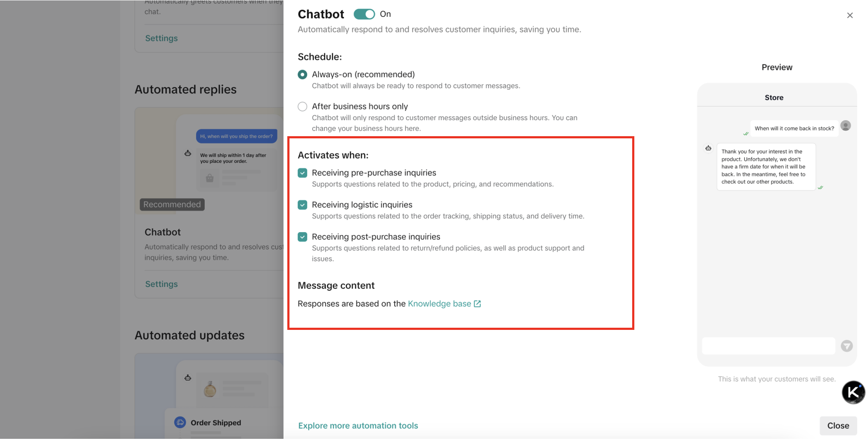Select After business hours only option
868x441 pixels.
pyautogui.click(x=302, y=107)
